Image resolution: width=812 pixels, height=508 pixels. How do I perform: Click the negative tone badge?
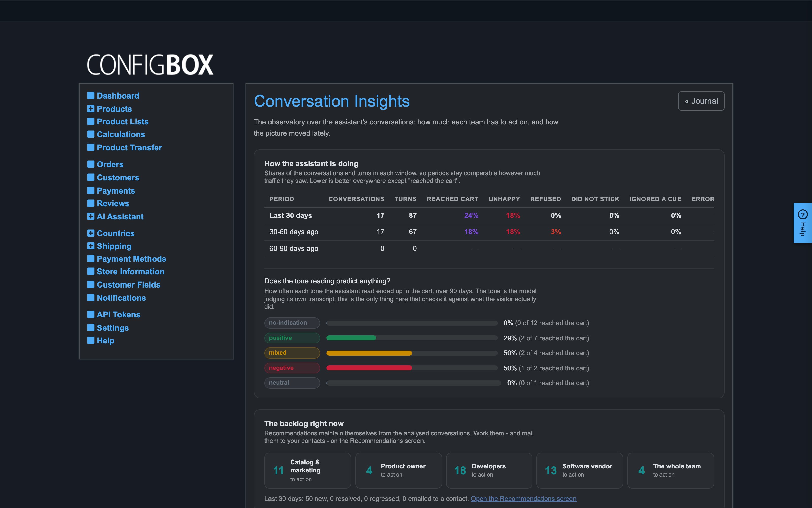tap(292, 368)
